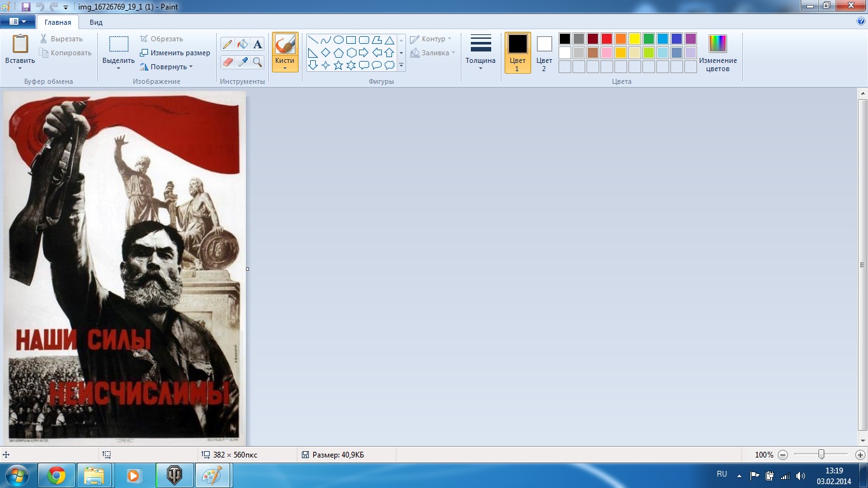Viewport: 868px width, 488px height.
Task: Select the Pentagon shape
Action: click(339, 53)
